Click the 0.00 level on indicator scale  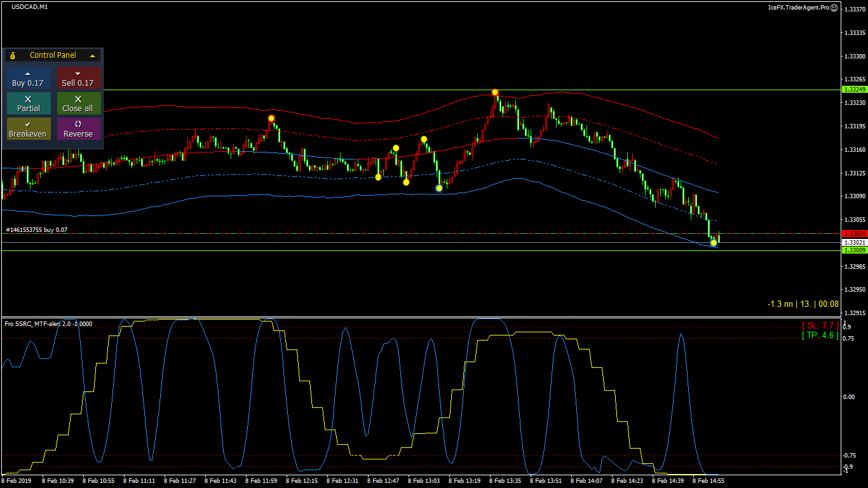click(x=848, y=396)
